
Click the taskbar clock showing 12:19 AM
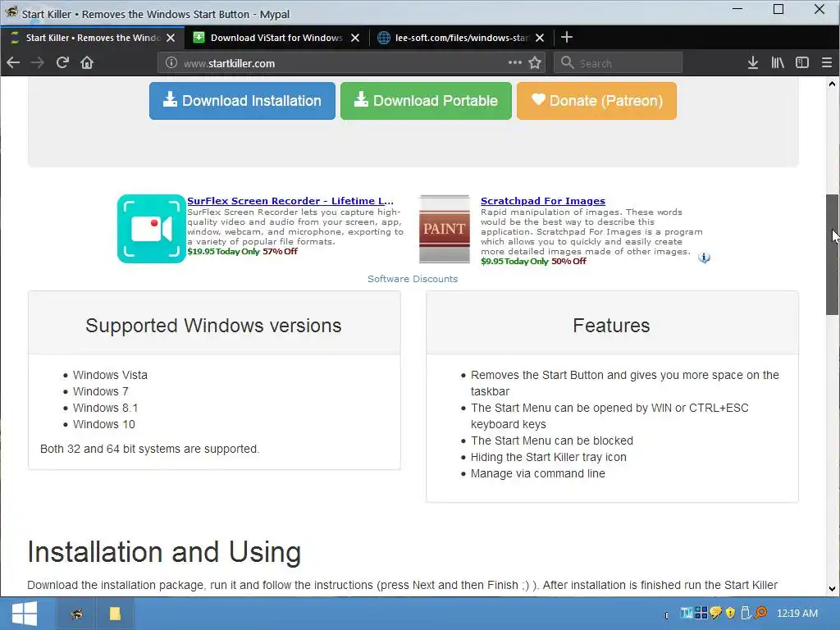pos(797,614)
